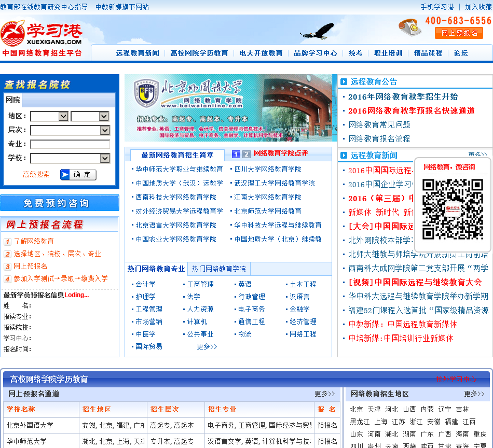Expand the 层次 dropdown
This screenshot has width=493, height=448.
(x=70, y=130)
